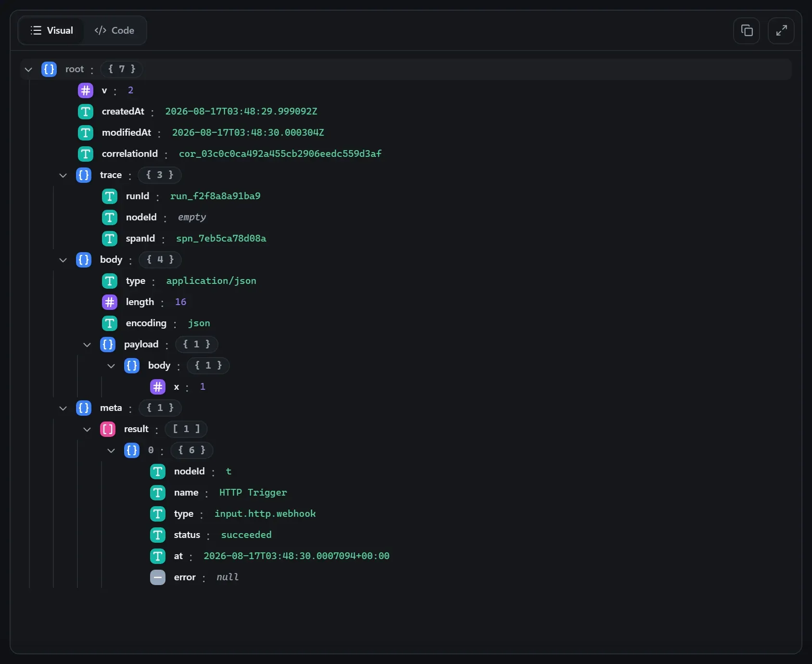Select the modifiedAt value 2026-08-17T03:48:30.000304Z

(248, 133)
